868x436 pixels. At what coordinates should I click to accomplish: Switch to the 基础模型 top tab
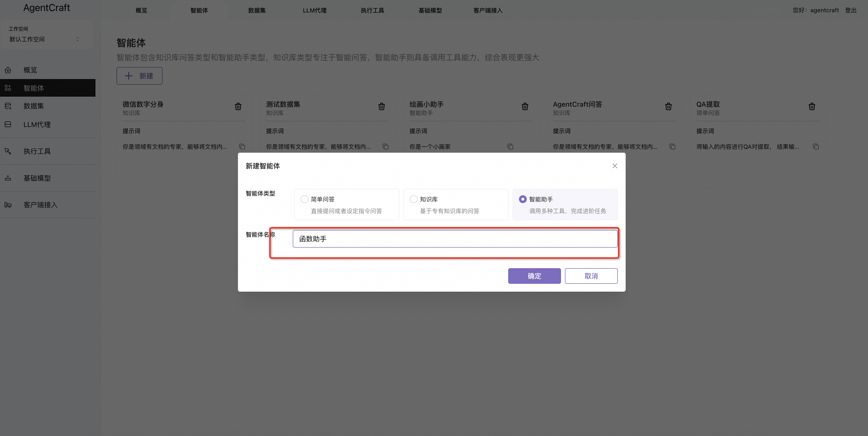[430, 11]
